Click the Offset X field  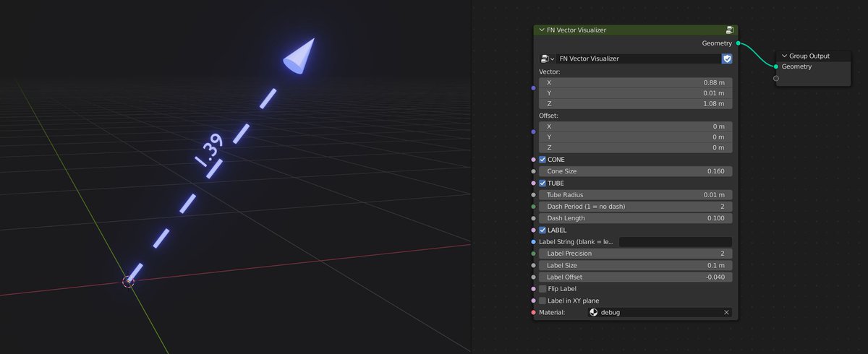(635, 126)
